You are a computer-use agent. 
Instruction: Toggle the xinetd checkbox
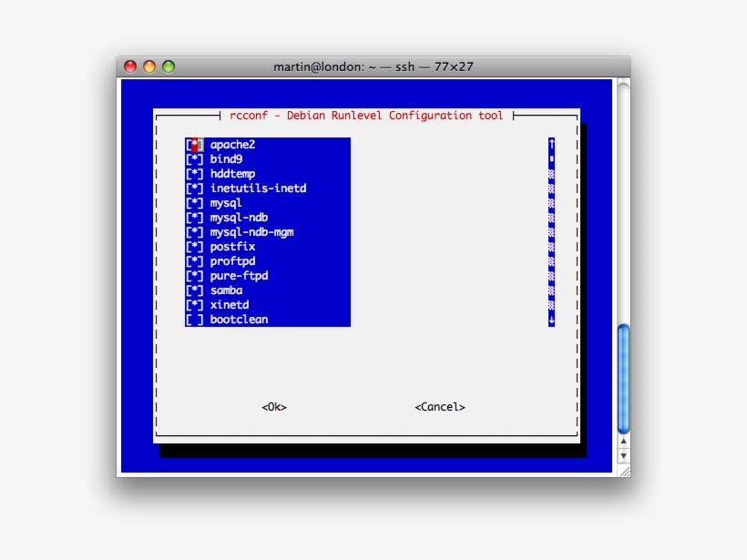pyautogui.click(x=194, y=305)
